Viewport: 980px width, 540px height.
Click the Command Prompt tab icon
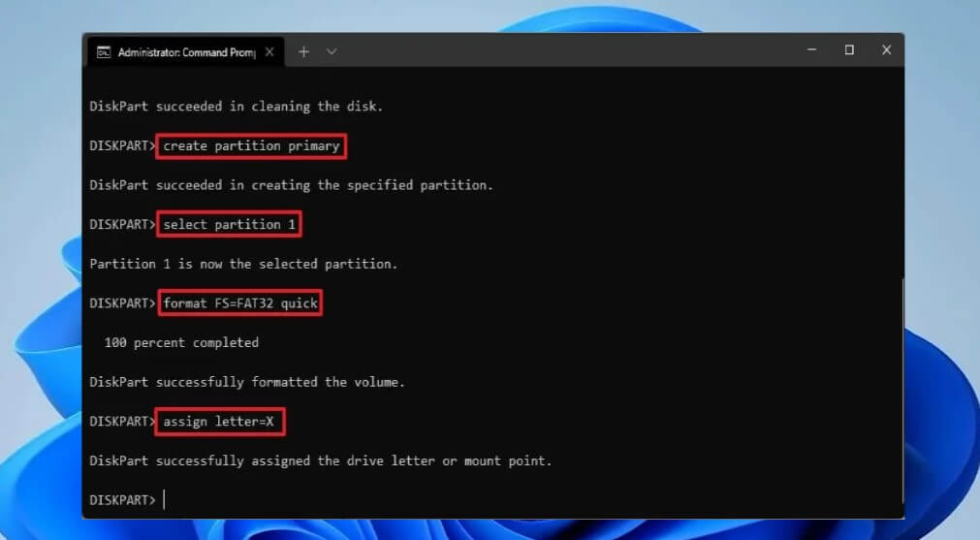(104, 52)
